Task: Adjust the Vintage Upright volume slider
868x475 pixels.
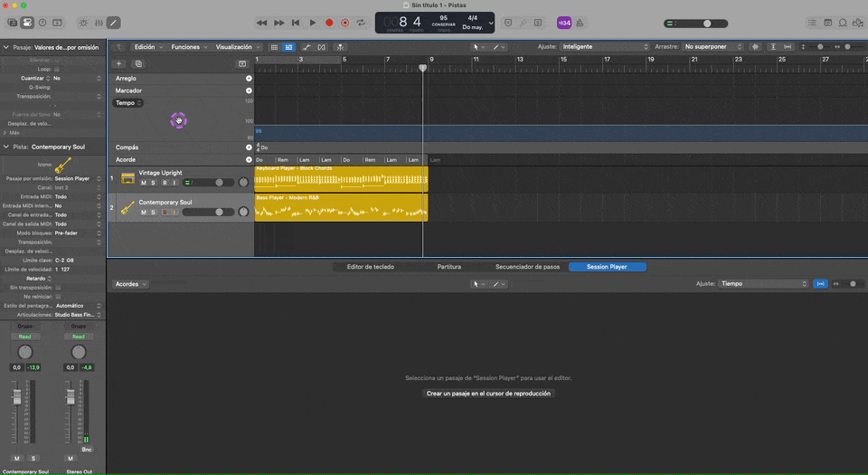Action: click(x=208, y=183)
